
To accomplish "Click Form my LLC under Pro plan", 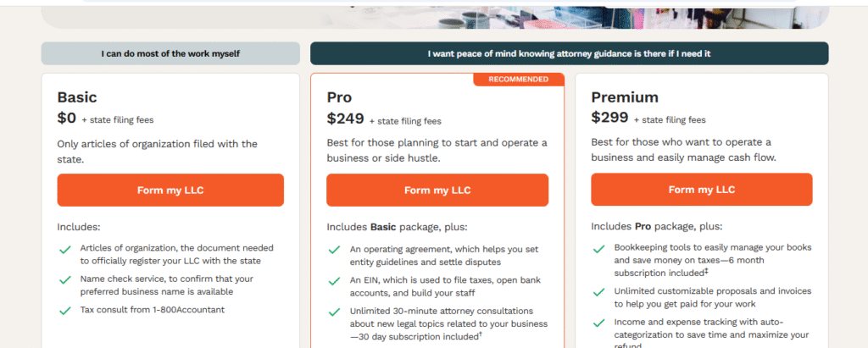I will pos(437,191).
